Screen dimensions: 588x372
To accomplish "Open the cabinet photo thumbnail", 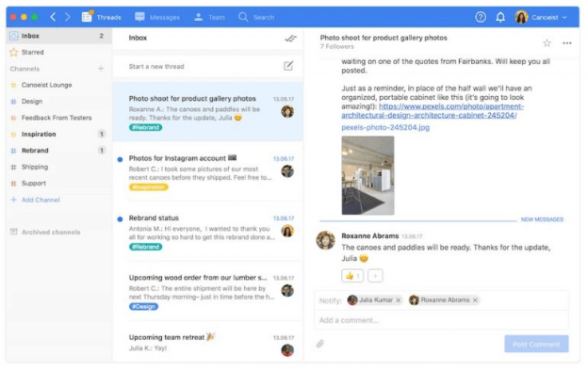I will [x=367, y=175].
